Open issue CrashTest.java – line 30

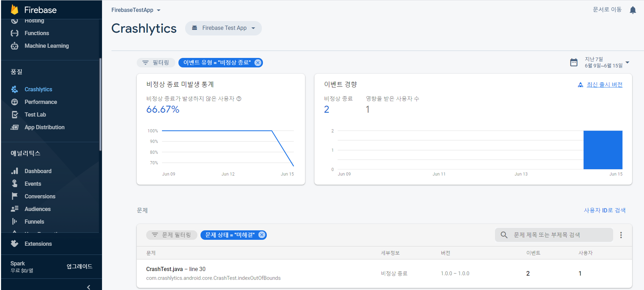coord(176,269)
